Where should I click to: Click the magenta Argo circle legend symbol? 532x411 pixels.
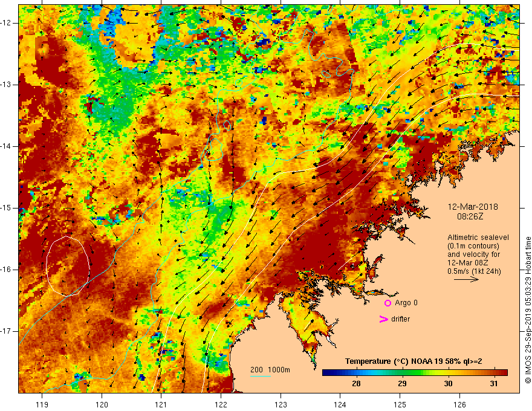388,303
